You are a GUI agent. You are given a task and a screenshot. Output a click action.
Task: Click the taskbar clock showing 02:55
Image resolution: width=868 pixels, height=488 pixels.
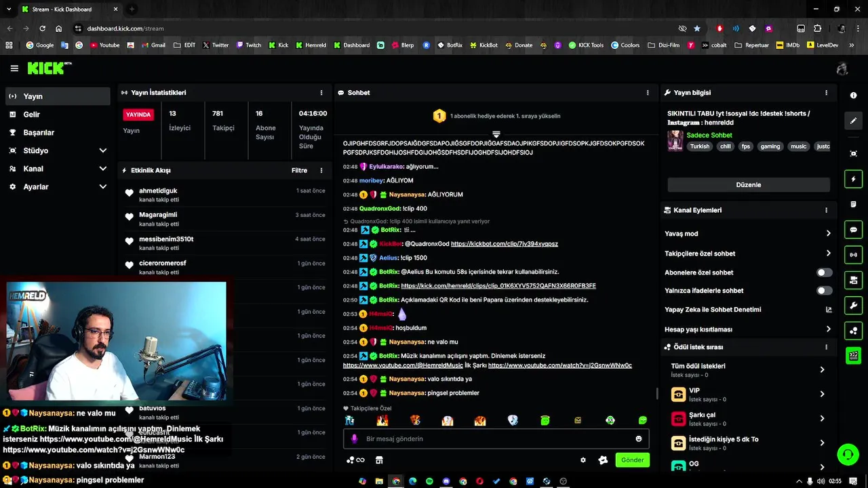click(x=835, y=481)
